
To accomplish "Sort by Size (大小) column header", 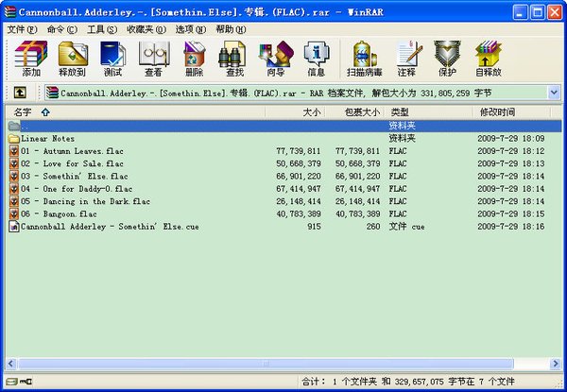I will coord(295,112).
